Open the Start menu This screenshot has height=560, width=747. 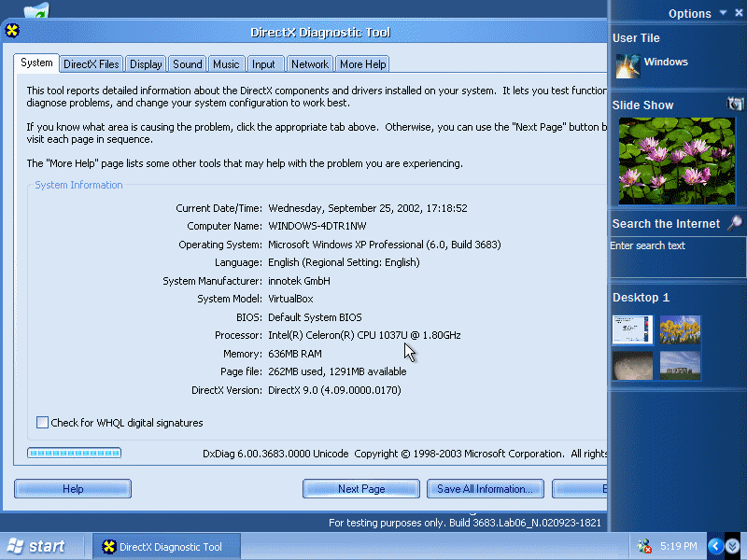pos(36,546)
